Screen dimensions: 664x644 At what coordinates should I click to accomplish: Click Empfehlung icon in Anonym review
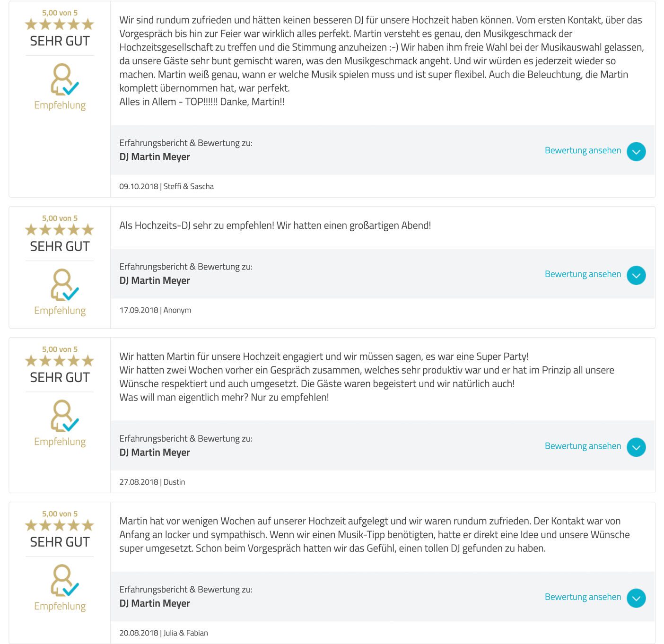click(64, 285)
